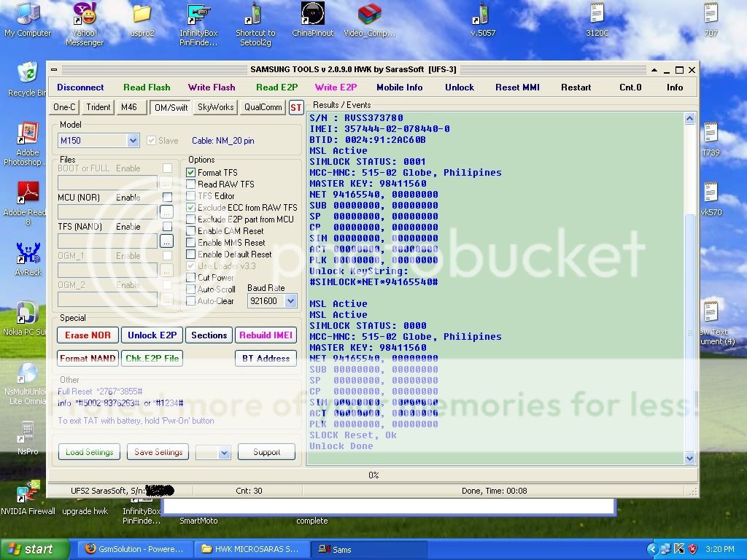Viewport: 747px width, 560px height.
Task: Enable Read RAW TFS checkbox
Action: pos(190,184)
